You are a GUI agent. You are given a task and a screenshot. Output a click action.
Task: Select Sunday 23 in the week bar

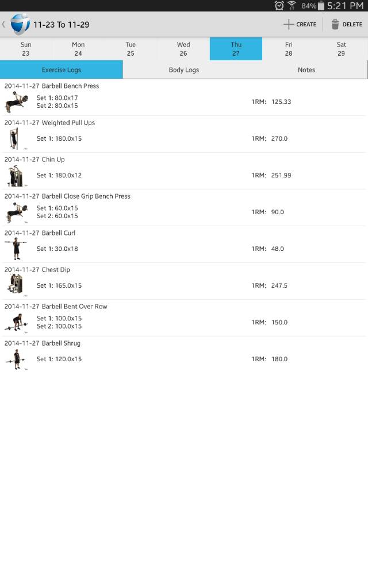click(26, 49)
